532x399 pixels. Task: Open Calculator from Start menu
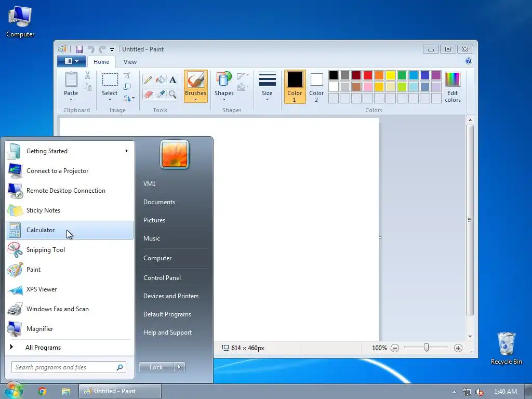tap(70, 230)
